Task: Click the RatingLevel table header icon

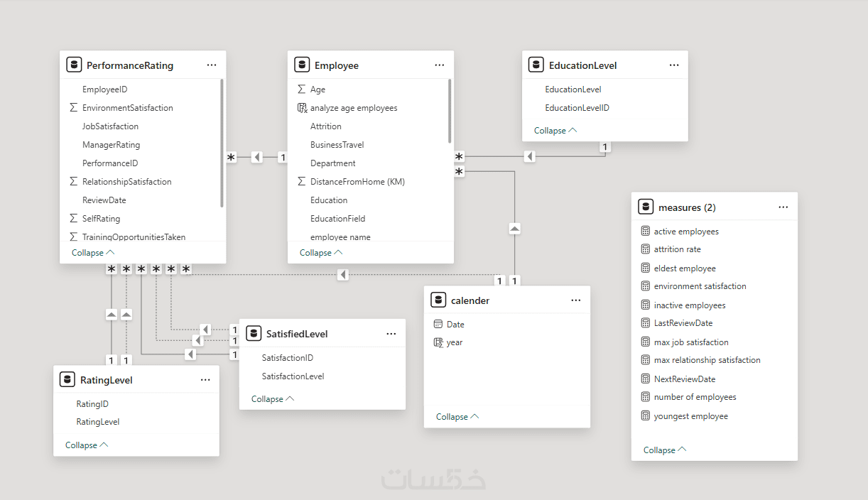Action: point(67,379)
